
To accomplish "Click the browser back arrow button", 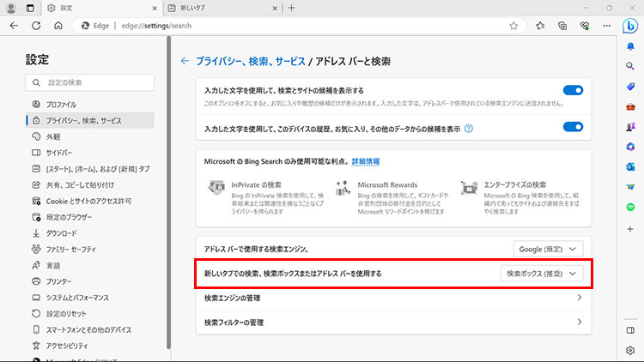I will pos(14,26).
